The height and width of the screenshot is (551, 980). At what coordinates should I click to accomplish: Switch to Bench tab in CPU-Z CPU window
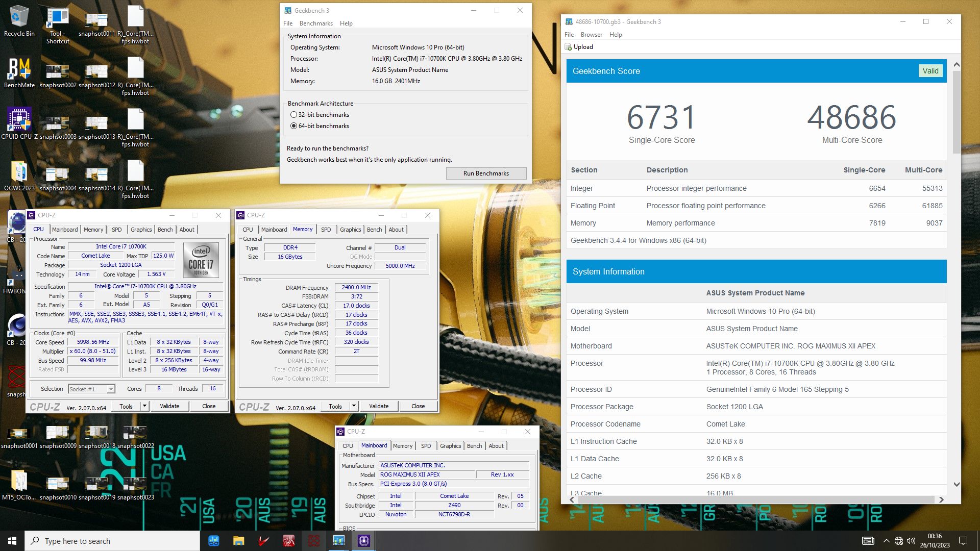pos(165,230)
